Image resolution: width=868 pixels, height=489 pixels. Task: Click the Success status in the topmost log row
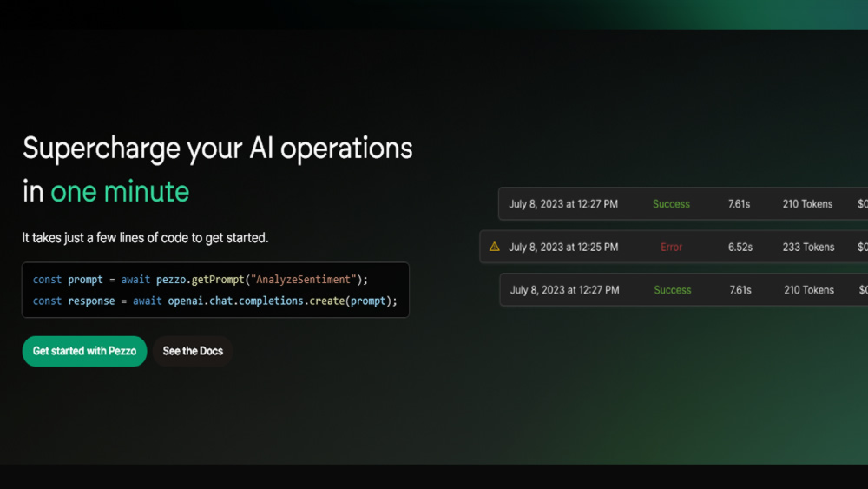coord(671,204)
